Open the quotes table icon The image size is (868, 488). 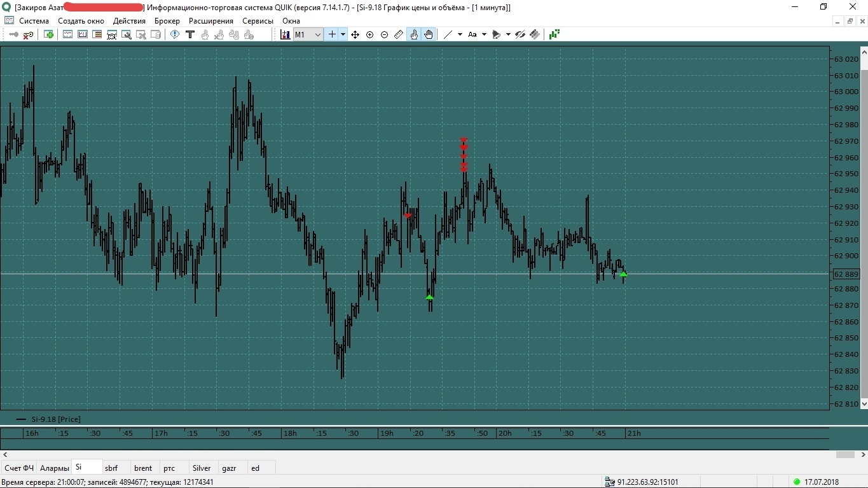click(x=83, y=34)
